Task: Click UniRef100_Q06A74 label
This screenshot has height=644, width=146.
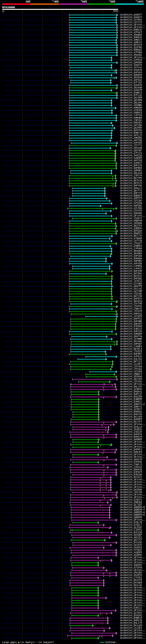Action: click(x=131, y=65)
